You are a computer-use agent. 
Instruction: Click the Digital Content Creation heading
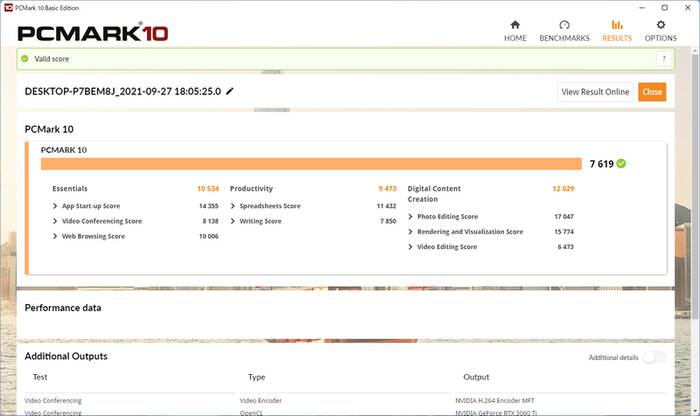[x=434, y=194]
